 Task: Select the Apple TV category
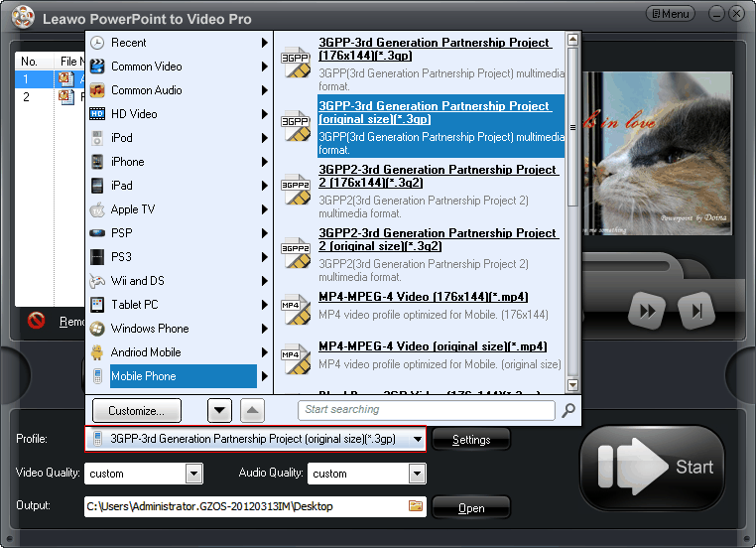[x=133, y=209]
